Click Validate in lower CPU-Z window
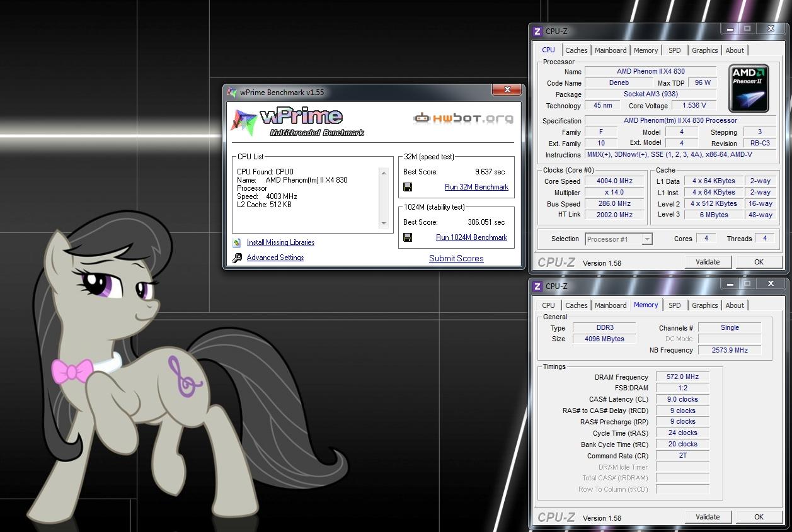Image resolution: width=792 pixels, height=532 pixels. coord(708,517)
